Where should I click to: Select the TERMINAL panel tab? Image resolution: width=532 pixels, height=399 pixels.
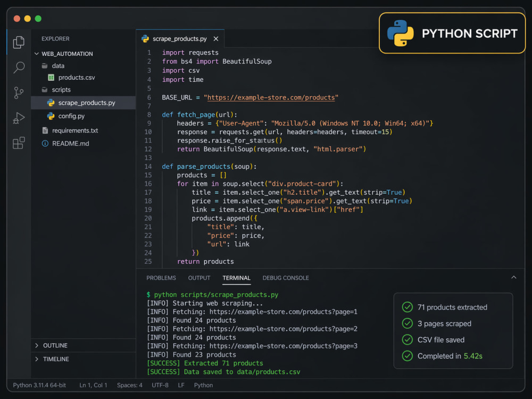click(237, 278)
